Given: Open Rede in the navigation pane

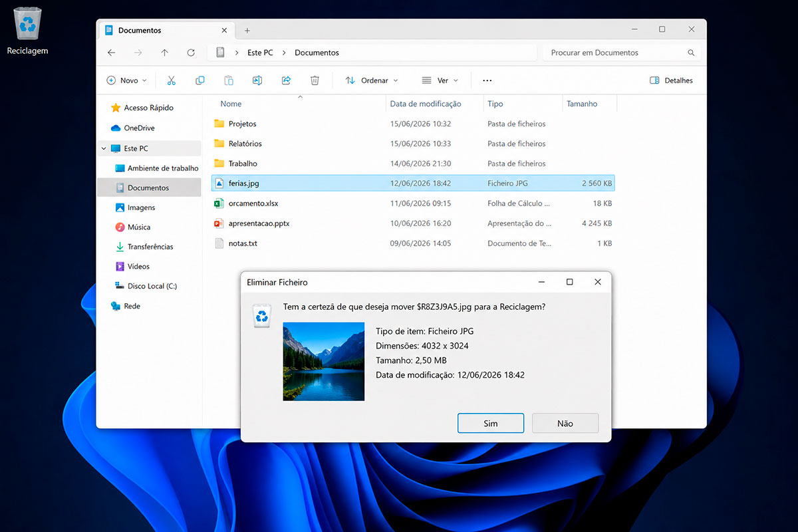Looking at the screenshot, I should pyautogui.click(x=126, y=306).
